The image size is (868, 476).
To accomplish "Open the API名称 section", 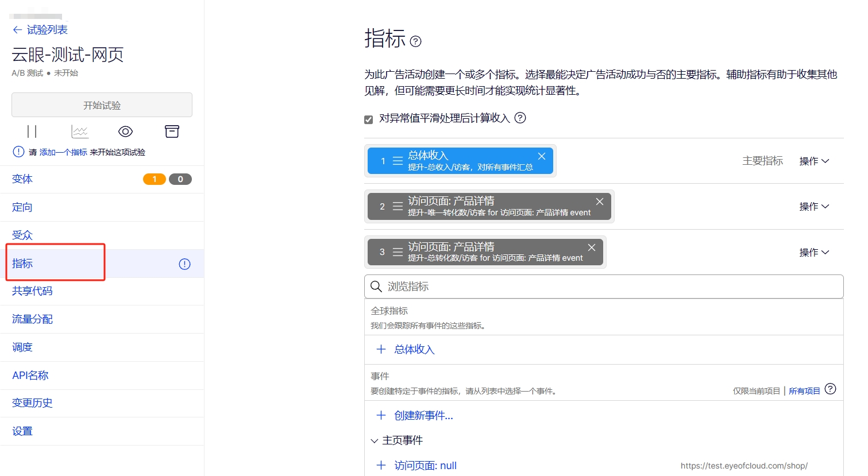I will pyautogui.click(x=102, y=376).
